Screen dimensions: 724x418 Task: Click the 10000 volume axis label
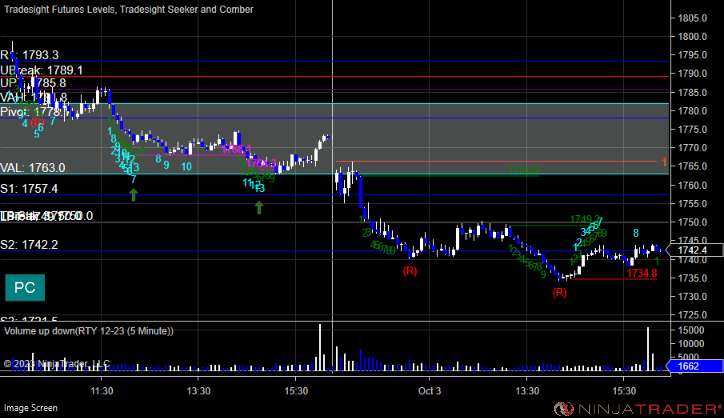tap(691, 344)
